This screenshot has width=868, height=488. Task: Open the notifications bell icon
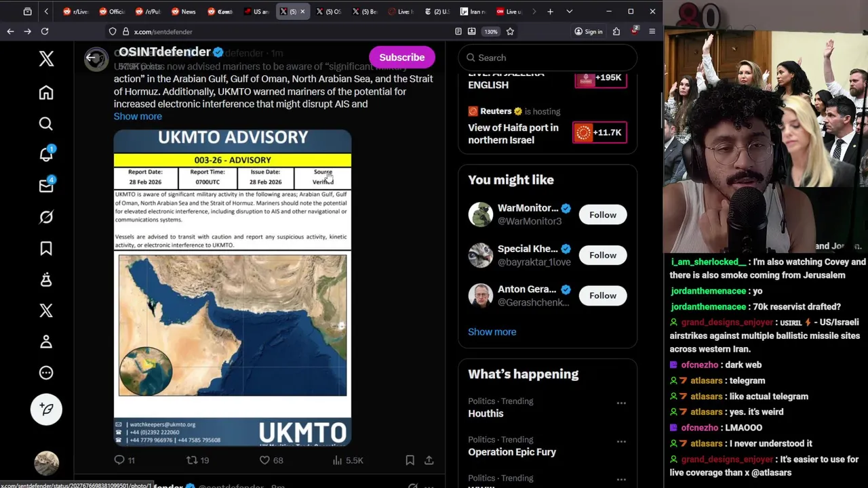tap(46, 155)
